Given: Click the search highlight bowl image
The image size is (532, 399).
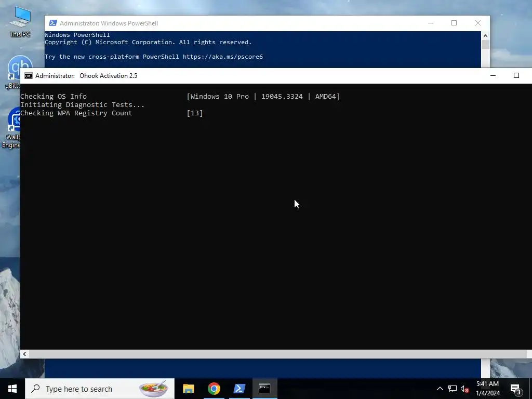Looking at the screenshot, I should pos(154,389).
